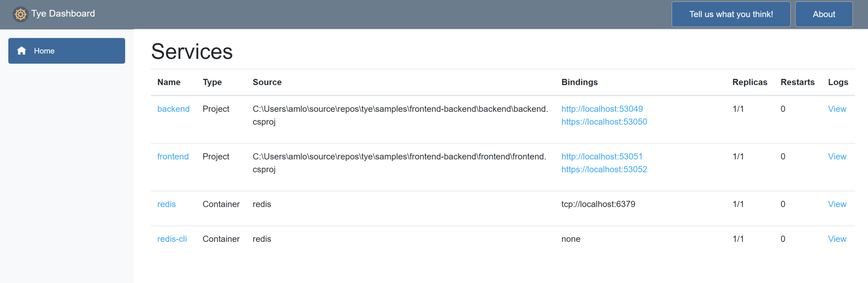Open the redis-cli service link
This screenshot has height=283, width=868.
pyautogui.click(x=172, y=239)
